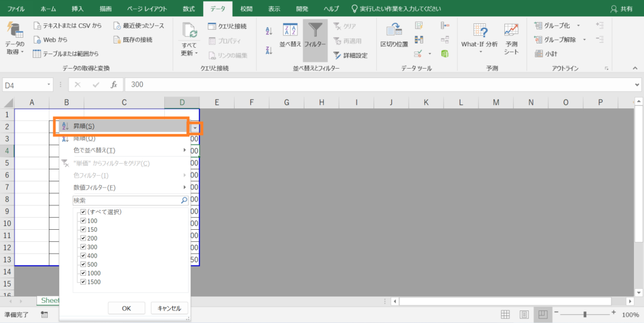Click column D filter dropdown arrow
Screen dimensions: 644x323
196,128
